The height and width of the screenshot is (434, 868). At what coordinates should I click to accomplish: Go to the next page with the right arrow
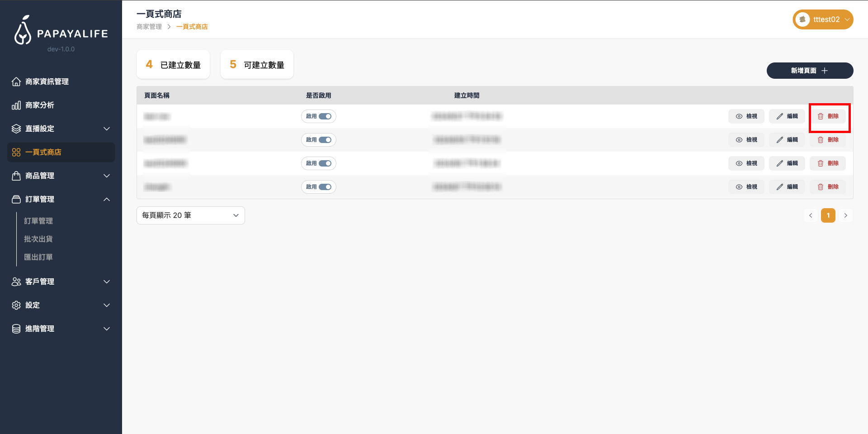845,215
